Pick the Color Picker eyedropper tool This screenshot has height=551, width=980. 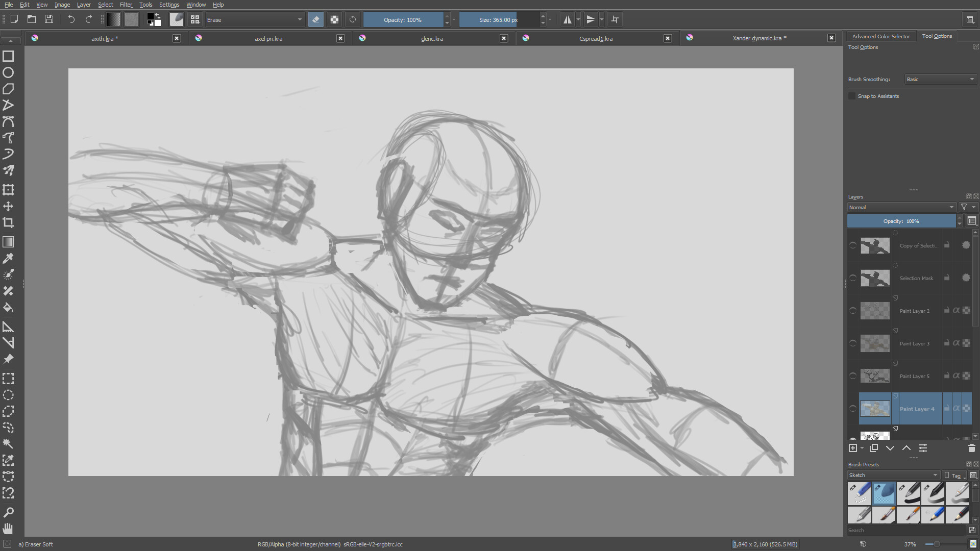[x=8, y=259]
